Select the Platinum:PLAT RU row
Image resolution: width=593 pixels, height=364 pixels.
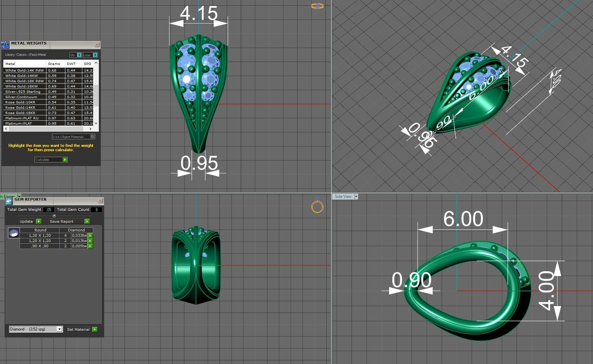coord(48,118)
